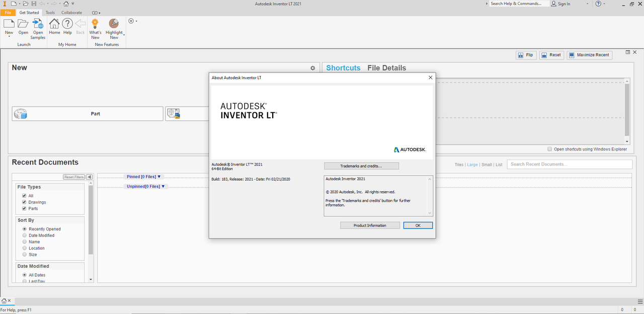This screenshot has width=644, height=314.
Task: Open the New panel settings gear
Action: 312,68
